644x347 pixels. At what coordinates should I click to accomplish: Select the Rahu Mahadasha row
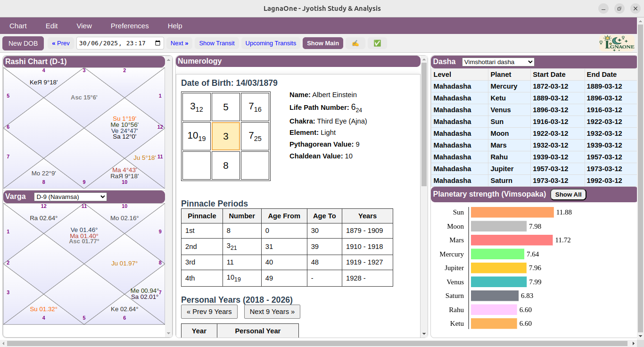(x=534, y=157)
